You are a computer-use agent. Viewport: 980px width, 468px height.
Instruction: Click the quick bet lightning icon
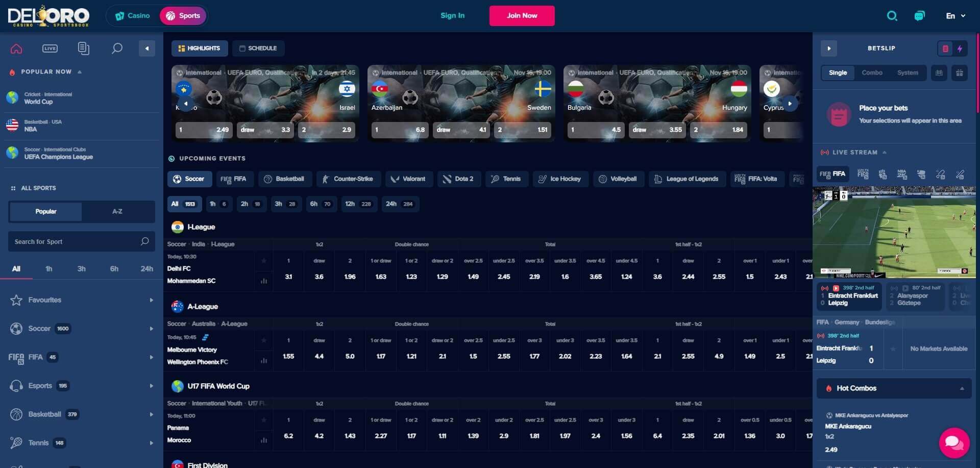click(x=960, y=48)
